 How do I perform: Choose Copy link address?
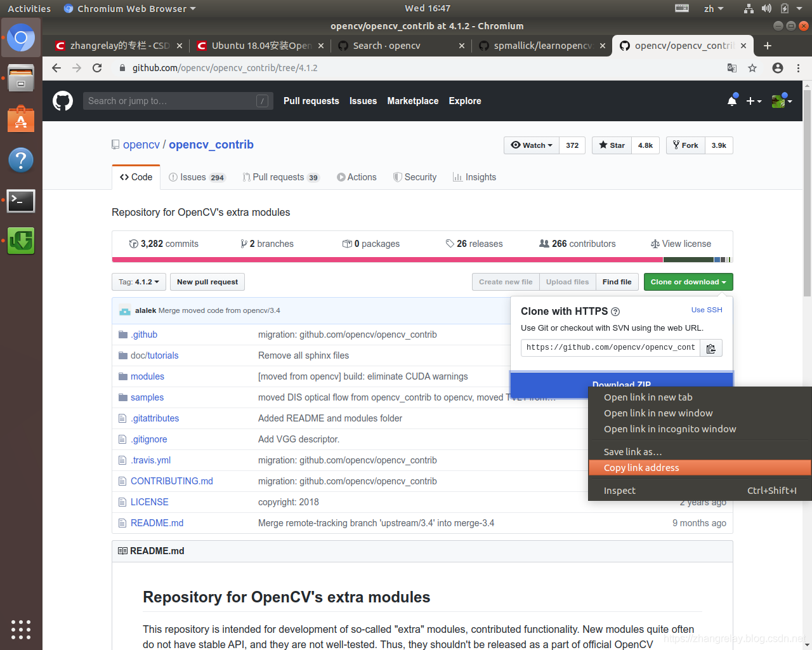tap(700, 468)
